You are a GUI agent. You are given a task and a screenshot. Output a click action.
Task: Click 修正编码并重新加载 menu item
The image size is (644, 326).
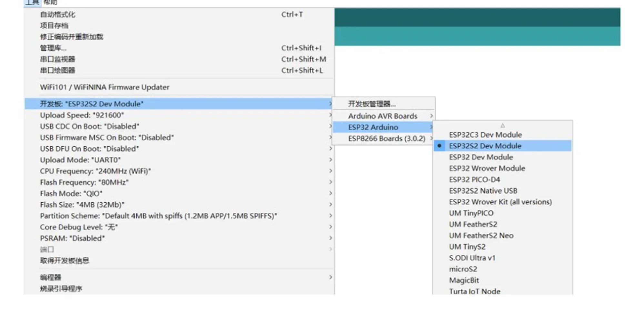179,37
